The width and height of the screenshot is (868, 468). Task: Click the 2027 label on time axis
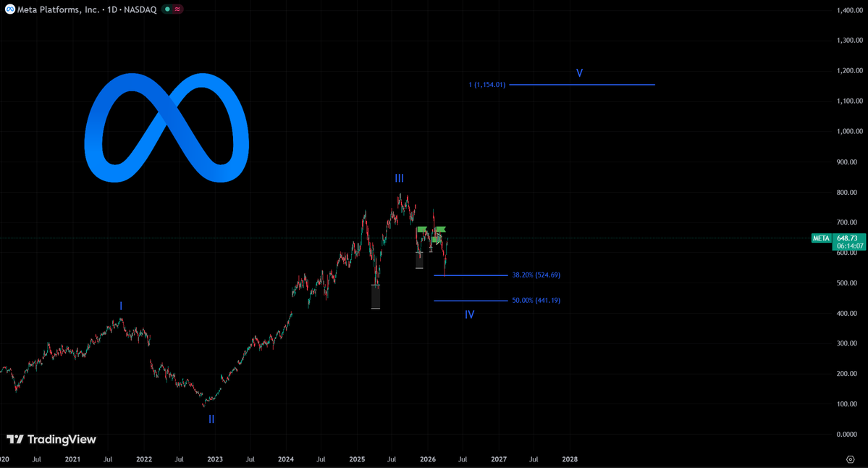point(499,459)
